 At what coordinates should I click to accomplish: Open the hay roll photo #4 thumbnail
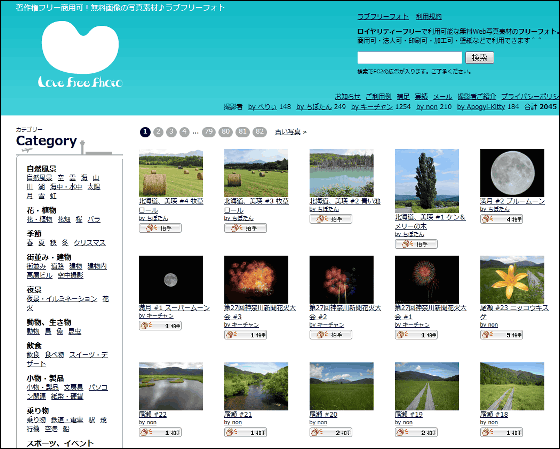[x=171, y=173]
